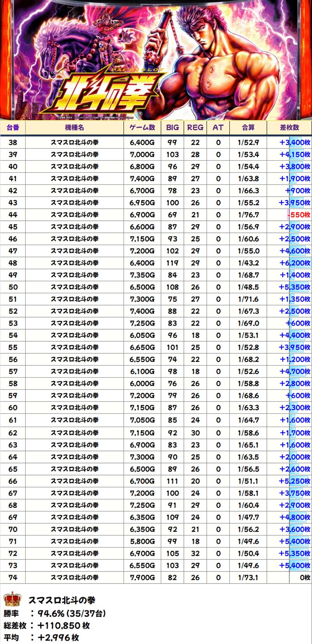Select the BIG column header

click(x=173, y=128)
